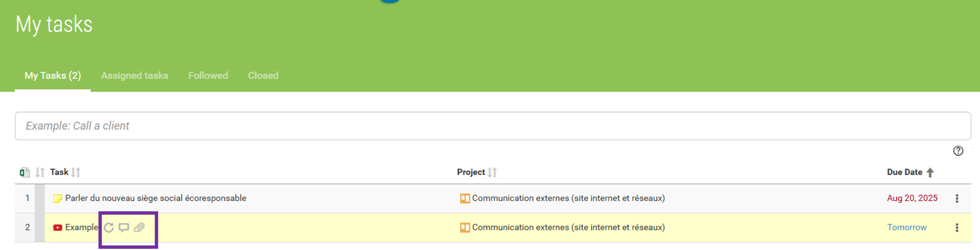This screenshot has width=980, height=250.
Task: Click the recurrence icon on Example task
Action: (109, 228)
